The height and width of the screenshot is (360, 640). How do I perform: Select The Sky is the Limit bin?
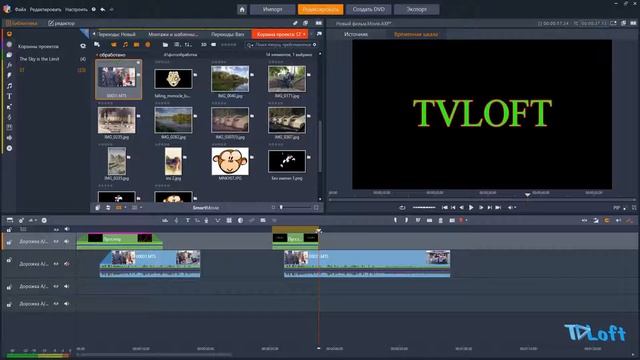39,59
